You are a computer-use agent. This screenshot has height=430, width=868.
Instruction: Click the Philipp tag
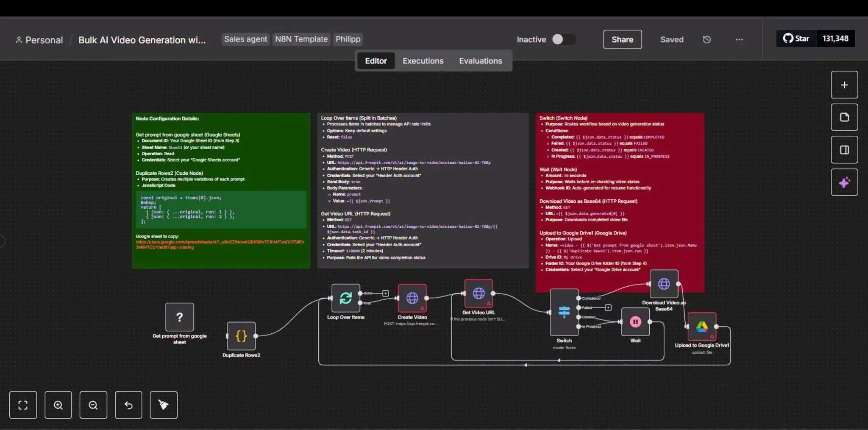tap(348, 39)
